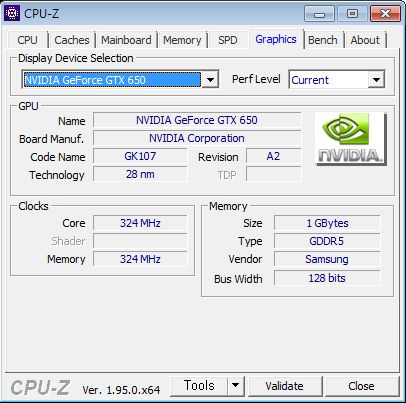Click the Technology label

[x=57, y=175]
